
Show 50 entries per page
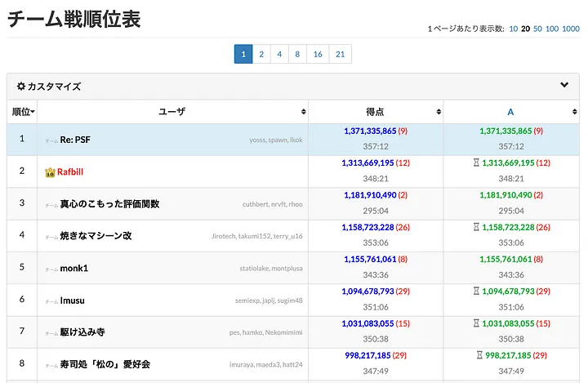tap(537, 29)
